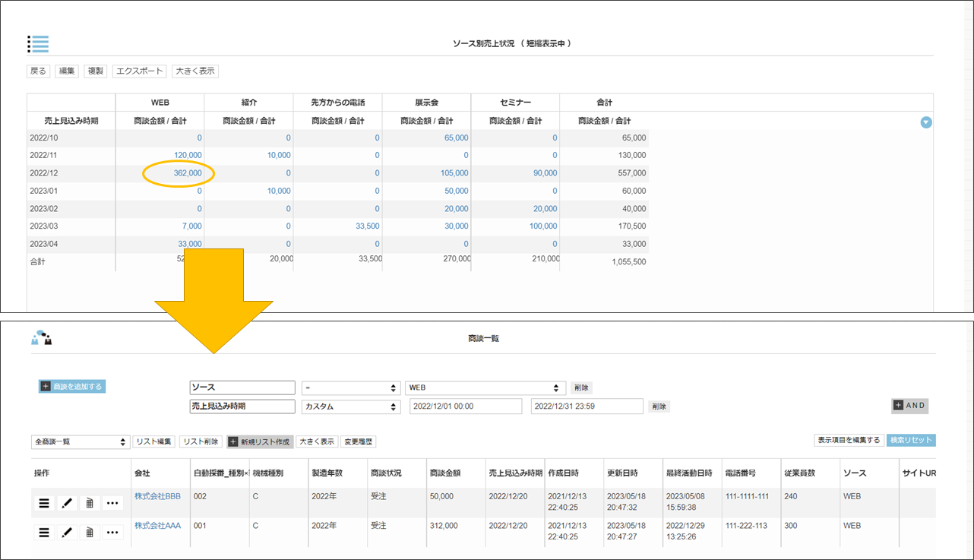Click the 表示項目を編集する button
The image size is (974, 560).
tap(849, 440)
